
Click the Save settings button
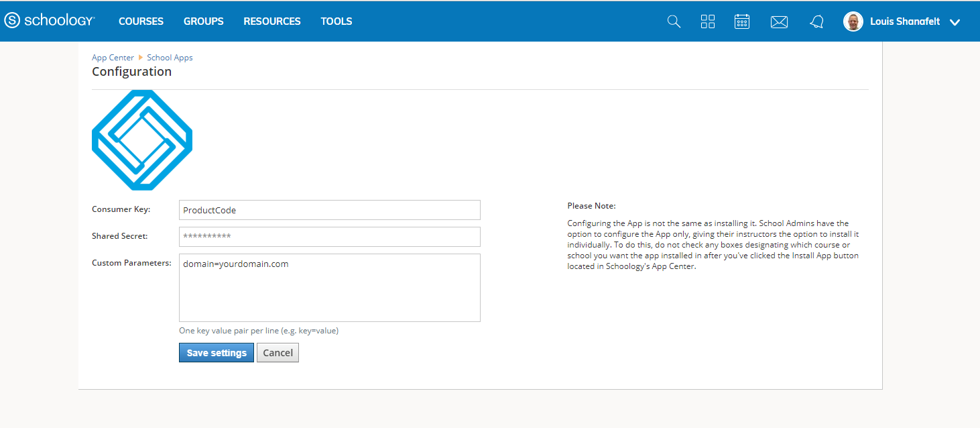tap(217, 353)
